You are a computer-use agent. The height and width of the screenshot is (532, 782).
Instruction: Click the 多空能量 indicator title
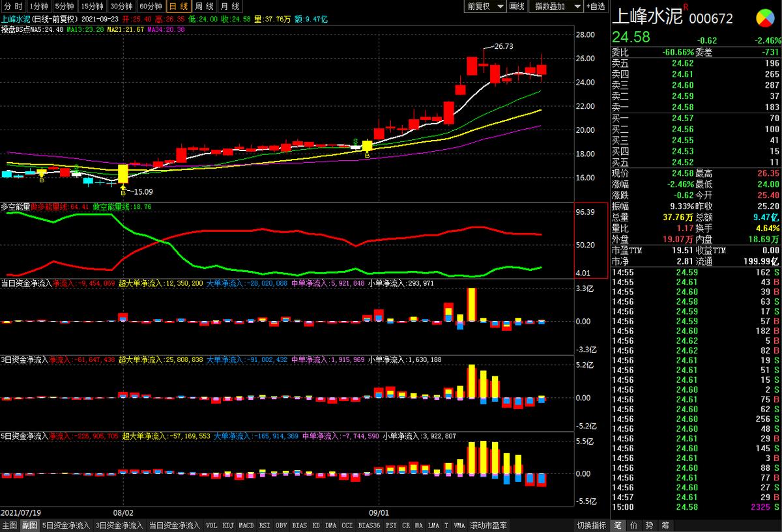coord(16,206)
